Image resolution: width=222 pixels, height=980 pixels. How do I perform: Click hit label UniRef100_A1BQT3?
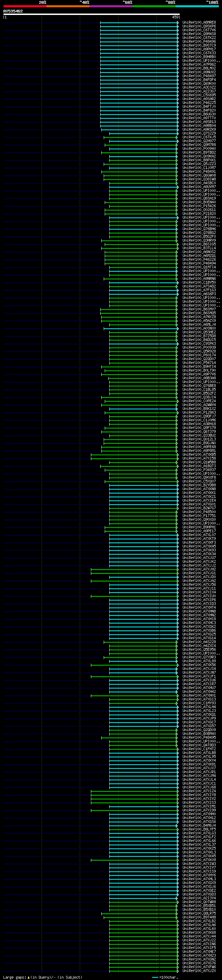[199, 466]
